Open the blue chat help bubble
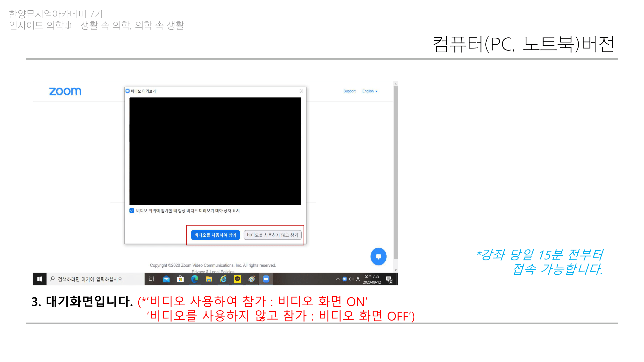Image resolution: width=644 pixels, height=362 pixels. (378, 257)
